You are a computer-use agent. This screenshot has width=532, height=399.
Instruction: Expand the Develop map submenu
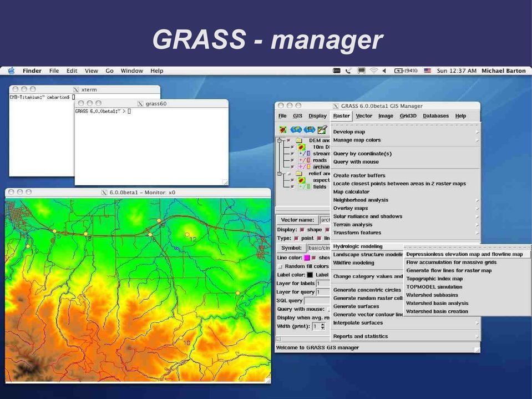point(405,132)
